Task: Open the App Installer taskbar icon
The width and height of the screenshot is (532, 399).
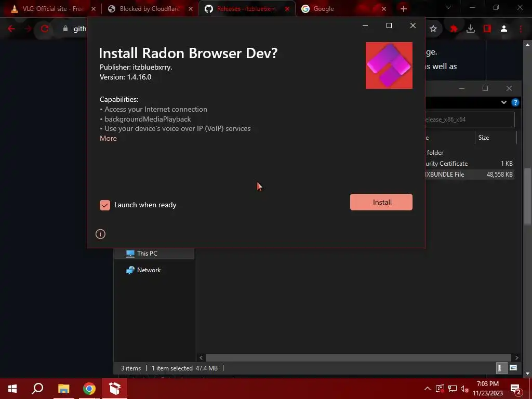Action: tap(115, 389)
